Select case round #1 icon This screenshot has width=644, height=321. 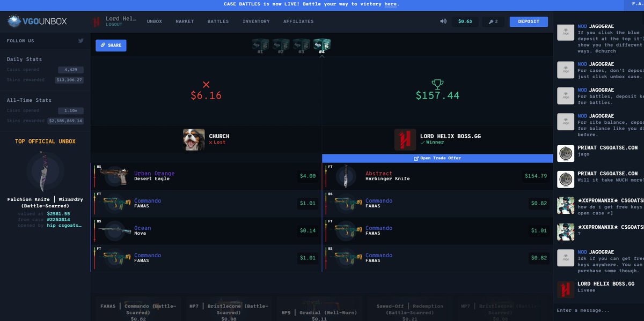pyautogui.click(x=260, y=46)
